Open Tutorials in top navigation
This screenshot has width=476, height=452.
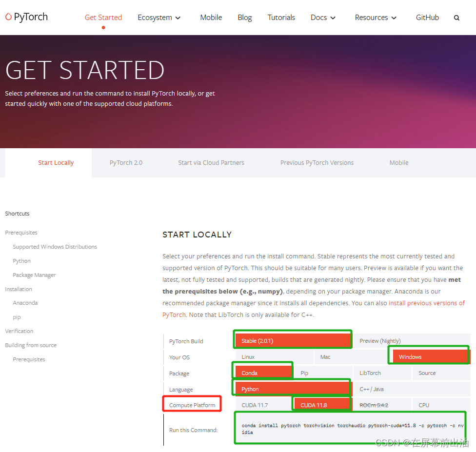tap(281, 18)
